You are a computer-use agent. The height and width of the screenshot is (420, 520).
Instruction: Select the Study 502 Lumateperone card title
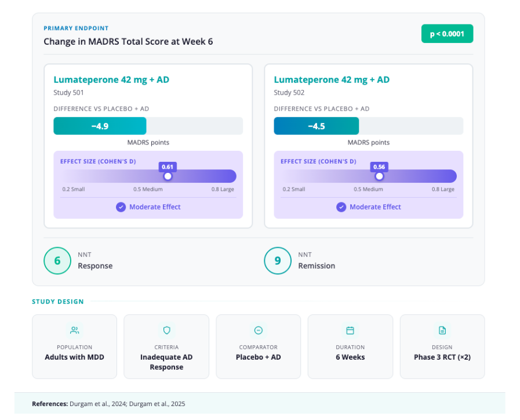pos(332,79)
